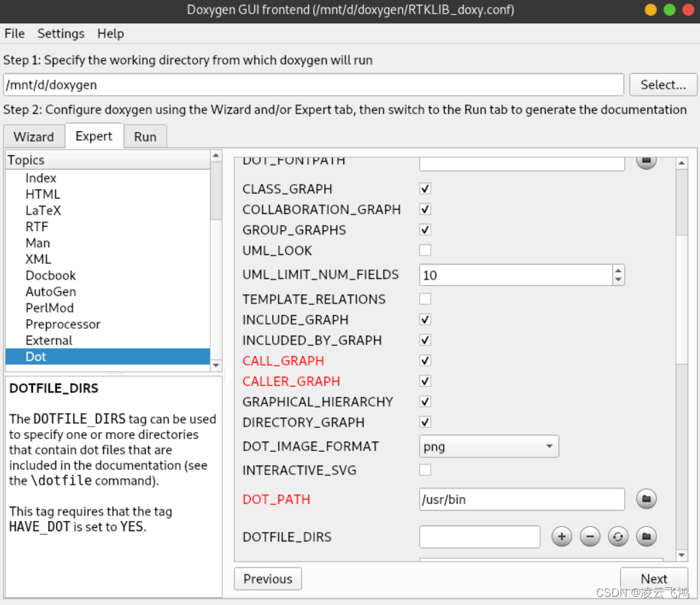Enable the INTERACTIVE_SVG checkbox
This screenshot has width=700, height=605.
[x=425, y=470]
